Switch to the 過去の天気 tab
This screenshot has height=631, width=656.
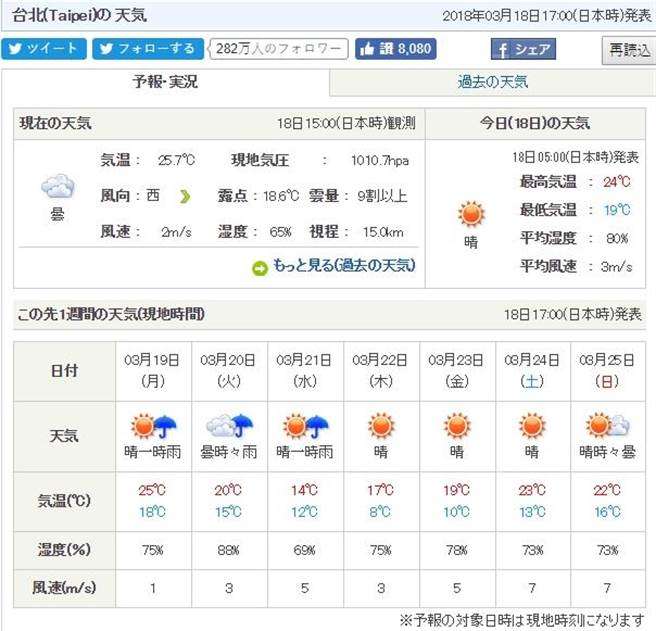click(492, 82)
